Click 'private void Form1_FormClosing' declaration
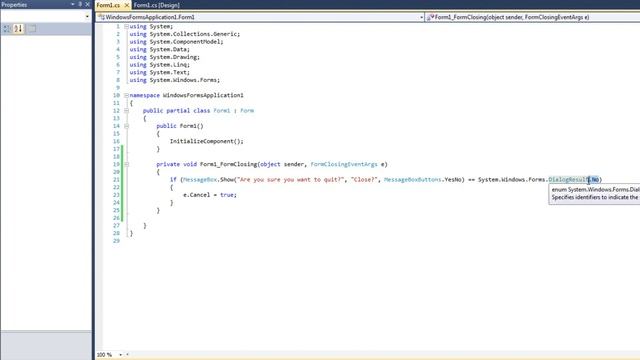Viewport: 640px width, 360px height. (x=207, y=164)
